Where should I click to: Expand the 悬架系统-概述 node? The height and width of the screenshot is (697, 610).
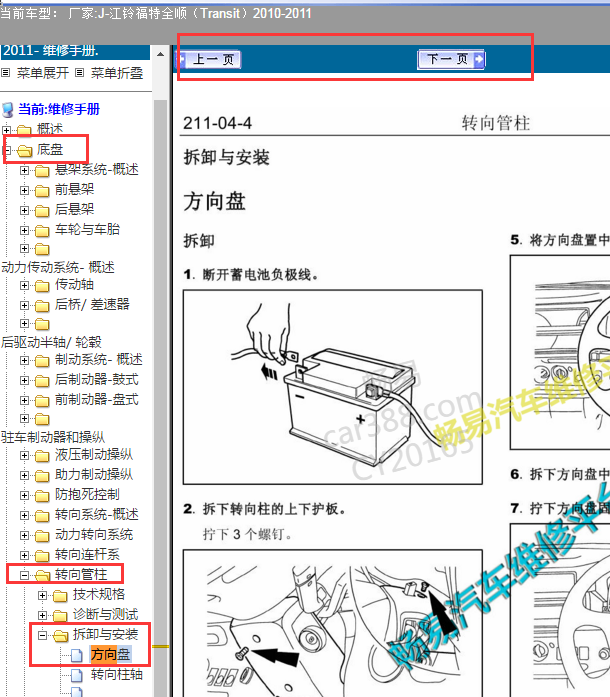pos(24,170)
